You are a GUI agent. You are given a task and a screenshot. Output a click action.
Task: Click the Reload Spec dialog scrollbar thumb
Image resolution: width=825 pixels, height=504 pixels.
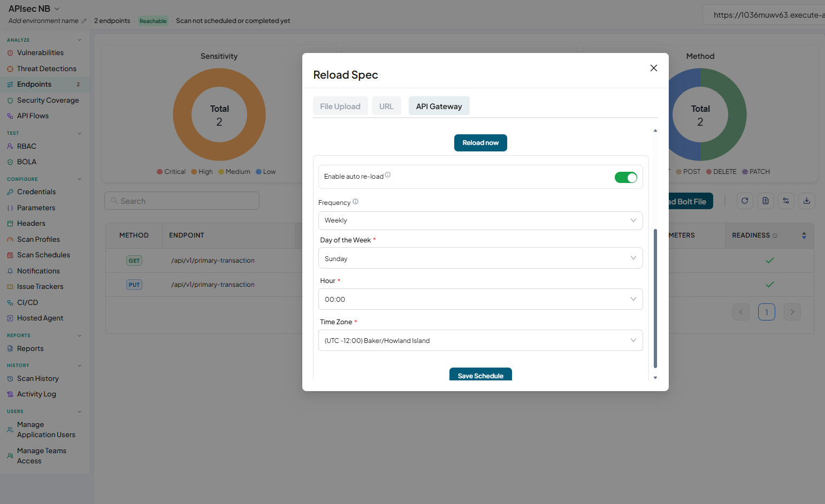coord(655,299)
